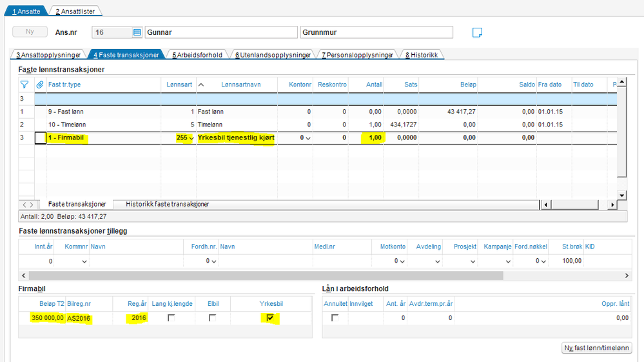
Task: Click the sort arrow beside Lønnsartnavn header
Action: pos(201,85)
